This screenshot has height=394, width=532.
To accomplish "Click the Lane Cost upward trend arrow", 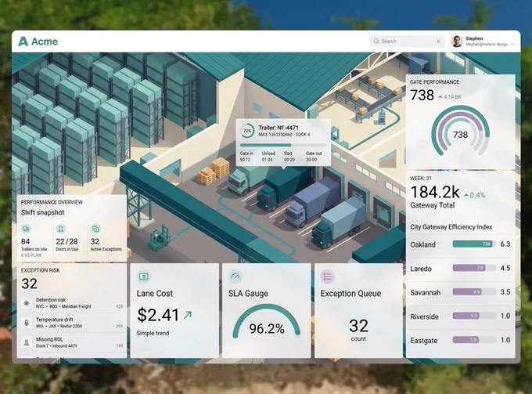I will point(188,315).
